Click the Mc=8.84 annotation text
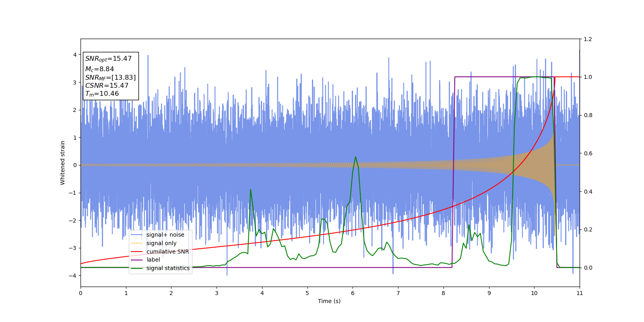Screen dimensions: 644x322 tap(99, 69)
